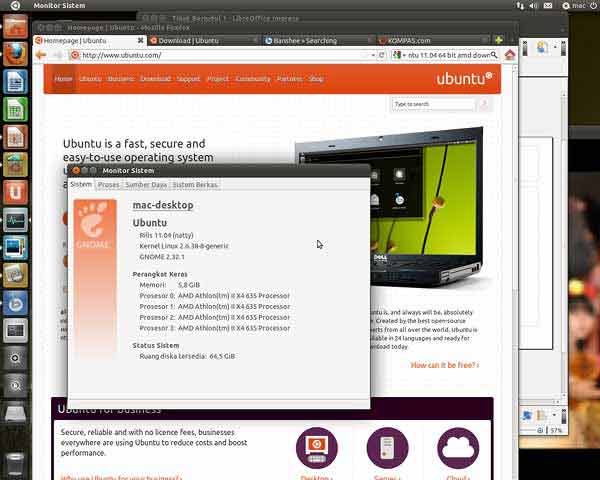Open the Home Folder launcher icon
Screen dimensions: 600x480
tap(15, 26)
